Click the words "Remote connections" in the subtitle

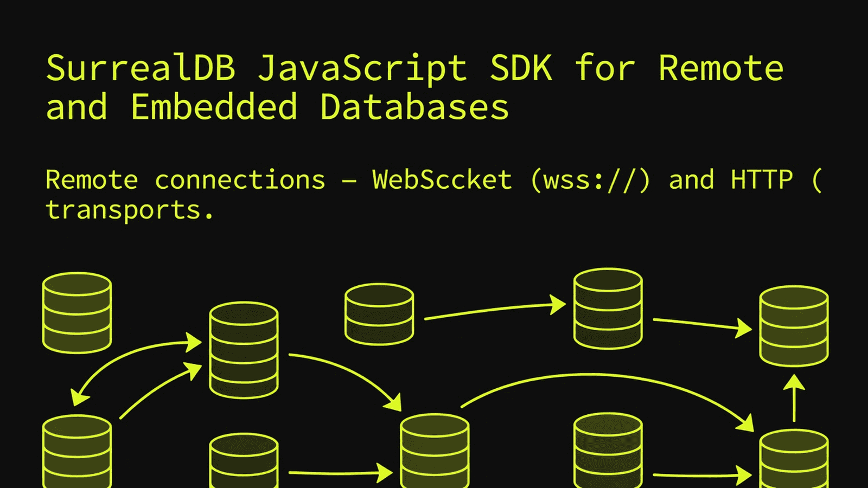click(x=186, y=180)
